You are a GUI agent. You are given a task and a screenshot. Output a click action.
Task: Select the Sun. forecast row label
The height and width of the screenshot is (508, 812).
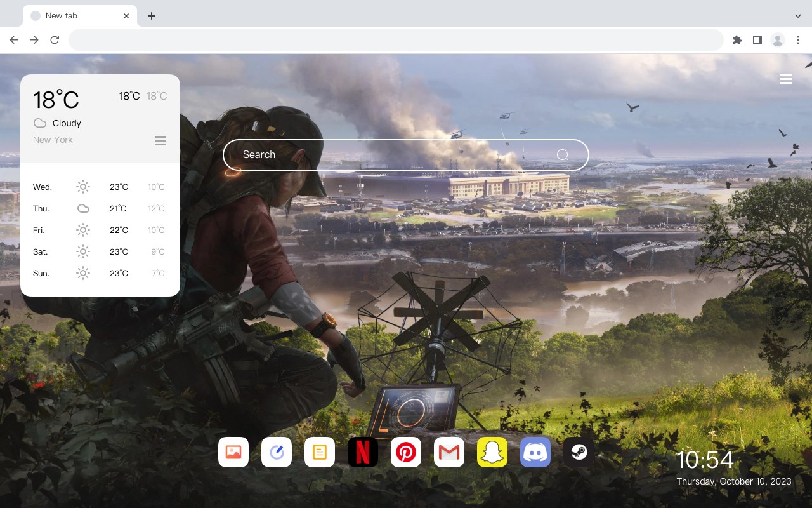[41, 273]
